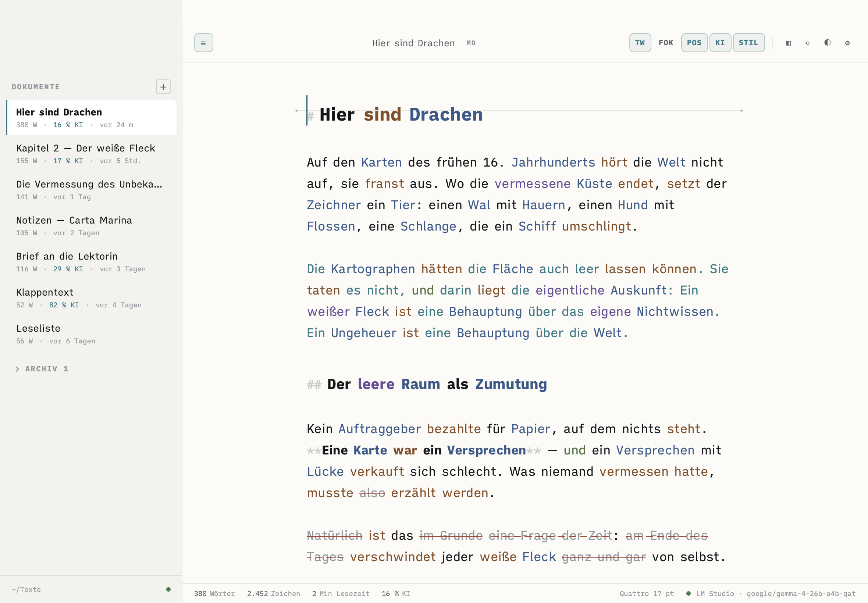Click the bold phrase 'Eine Karte war ein Versprechen'
The width and height of the screenshot is (868, 603).
[424, 450]
